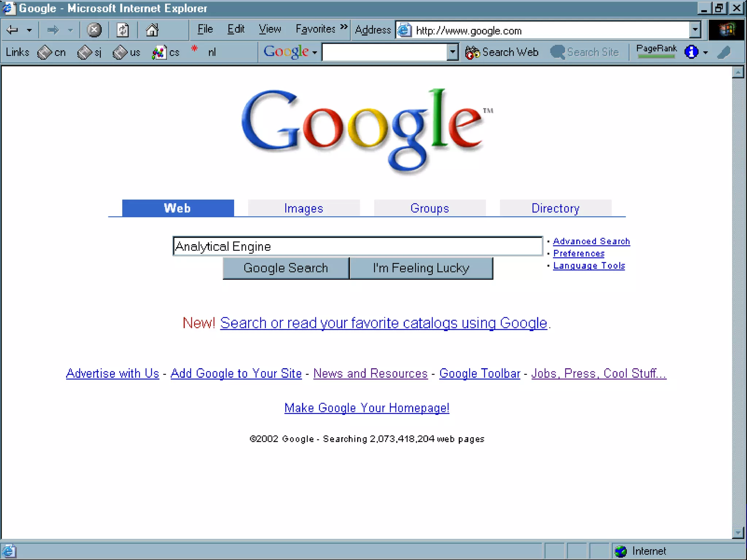Click the Refresh page icon

tap(123, 30)
